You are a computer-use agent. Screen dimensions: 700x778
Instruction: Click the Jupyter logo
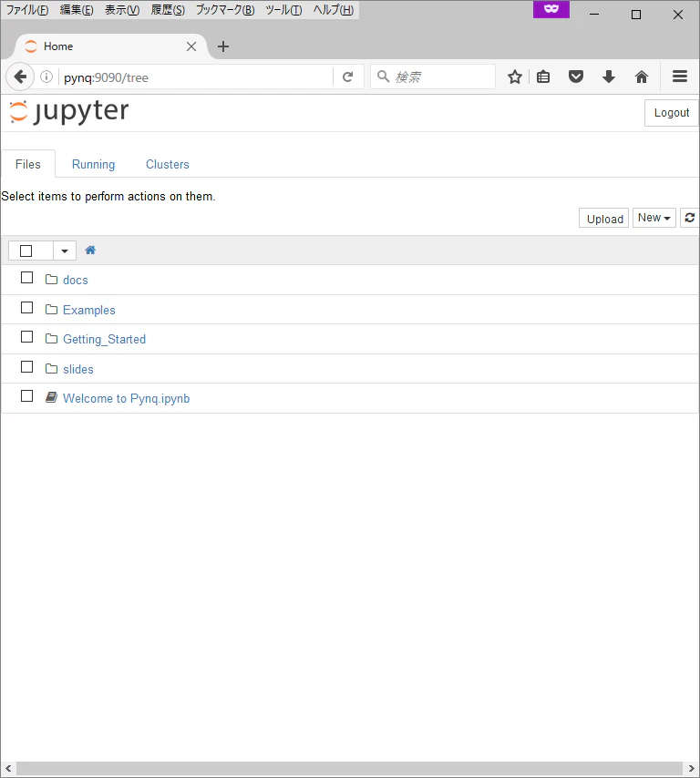[69, 112]
